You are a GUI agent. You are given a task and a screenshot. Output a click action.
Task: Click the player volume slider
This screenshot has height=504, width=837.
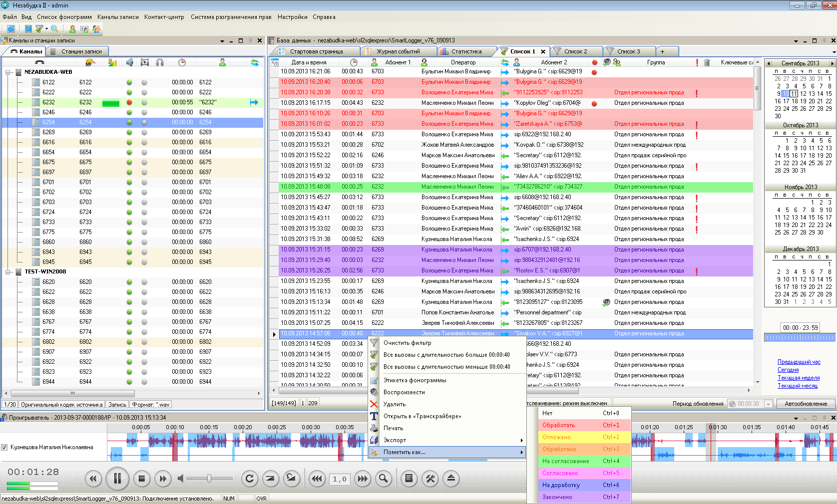click(209, 479)
